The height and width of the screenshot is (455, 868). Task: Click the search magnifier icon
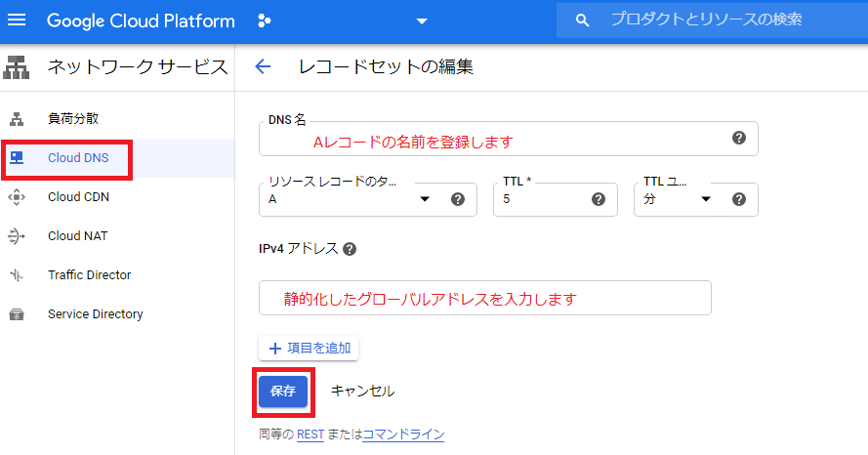click(582, 21)
